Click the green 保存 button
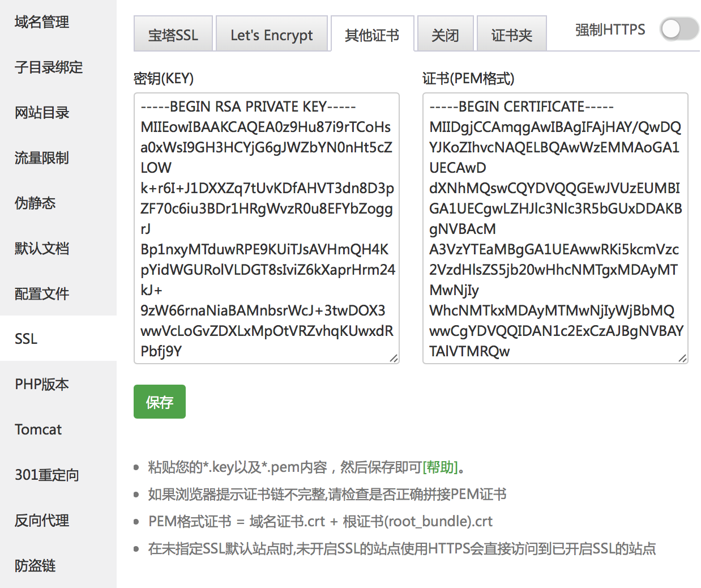The height and width of the screenshot is (588, 701). pos(160,402)
